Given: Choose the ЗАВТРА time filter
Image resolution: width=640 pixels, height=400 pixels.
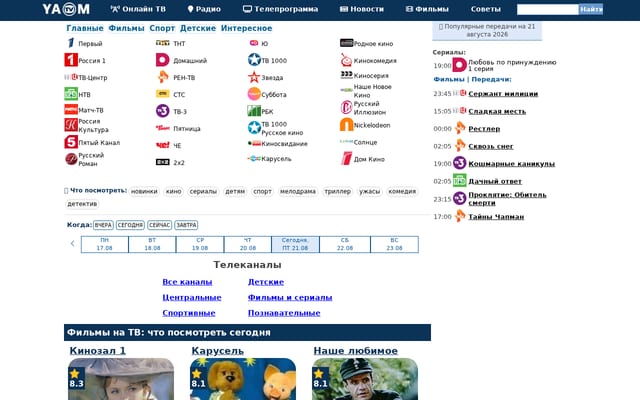Looking at the screenshot, I should click(x=187, y=225).
